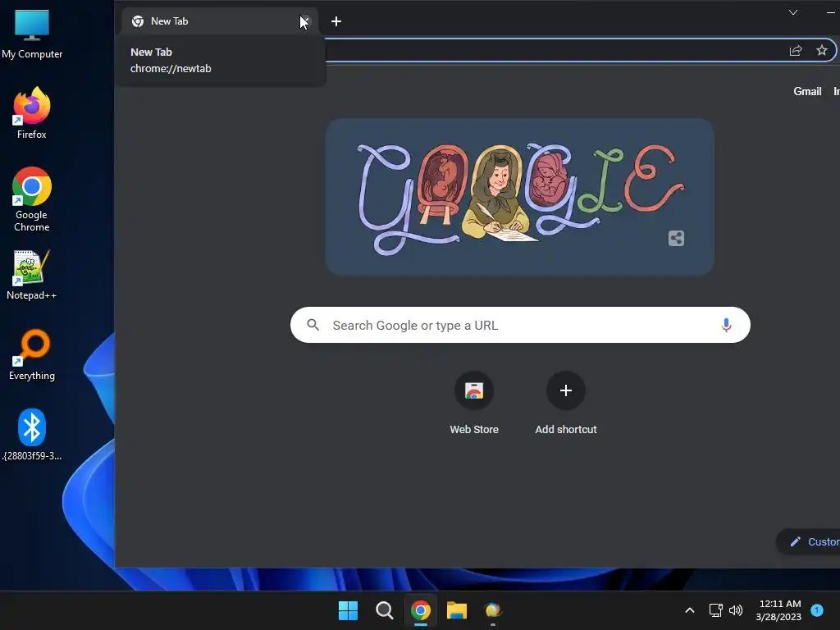
Task: Click the Customize Chrome pencil button
Action: pos(809,541)
